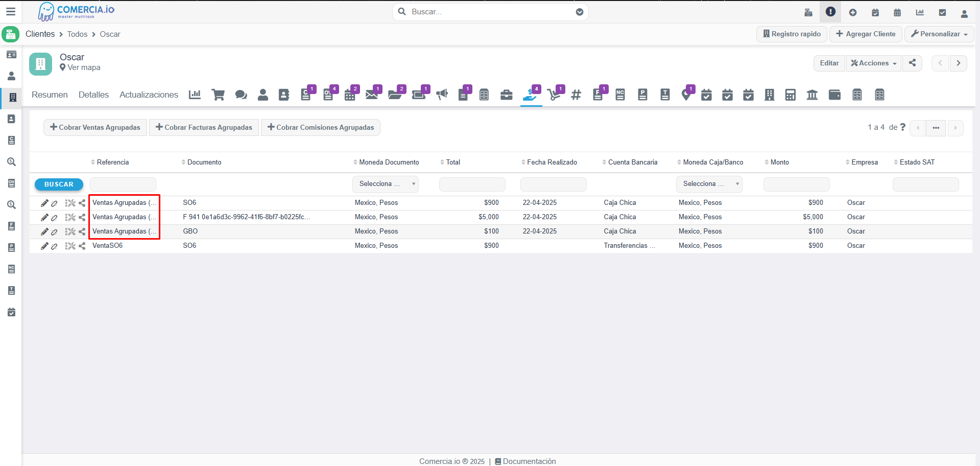Switch to the Resumen tab
The width and height of the screenshot is (980, 466).
[50, 95]
